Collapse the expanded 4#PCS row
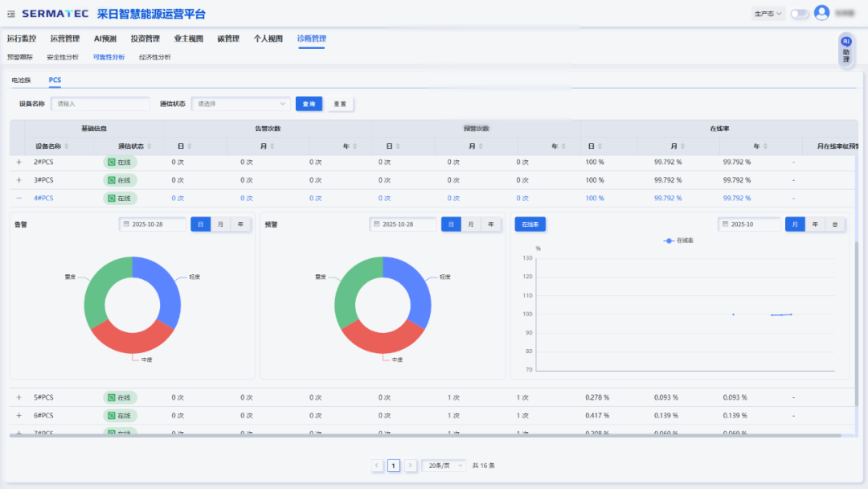The height and width of the screenshot is (489, 868). tap(18, 198)
